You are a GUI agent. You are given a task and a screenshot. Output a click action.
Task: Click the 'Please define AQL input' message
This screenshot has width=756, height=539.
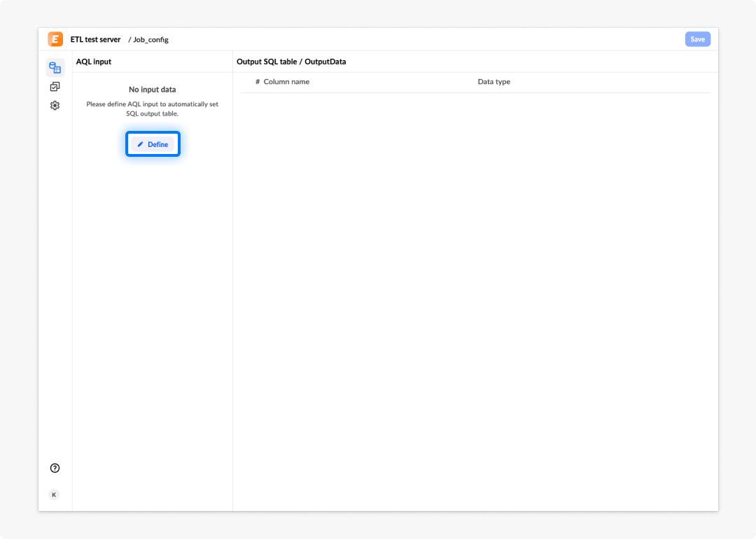[x=153, y=109]
